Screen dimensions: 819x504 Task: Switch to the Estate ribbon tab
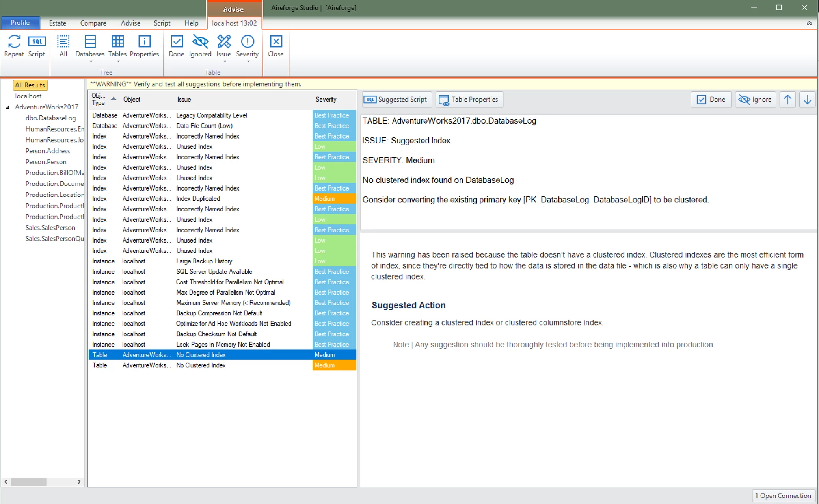tap(58, 23)
